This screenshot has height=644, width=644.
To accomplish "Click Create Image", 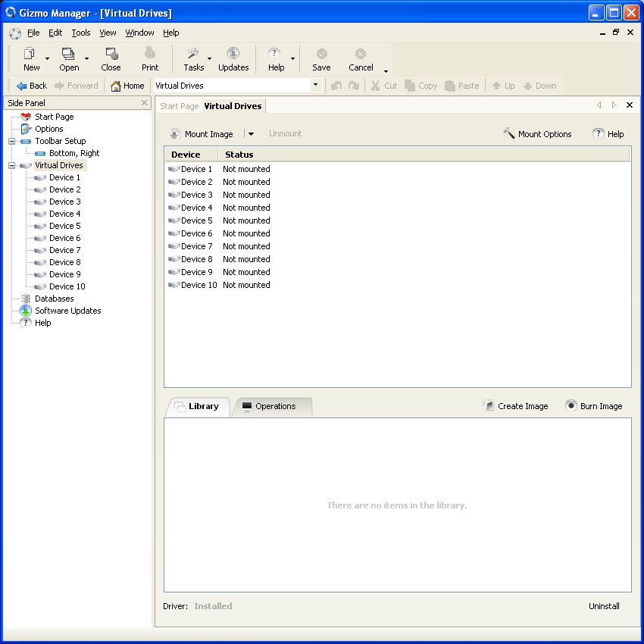I will point(516,406).
